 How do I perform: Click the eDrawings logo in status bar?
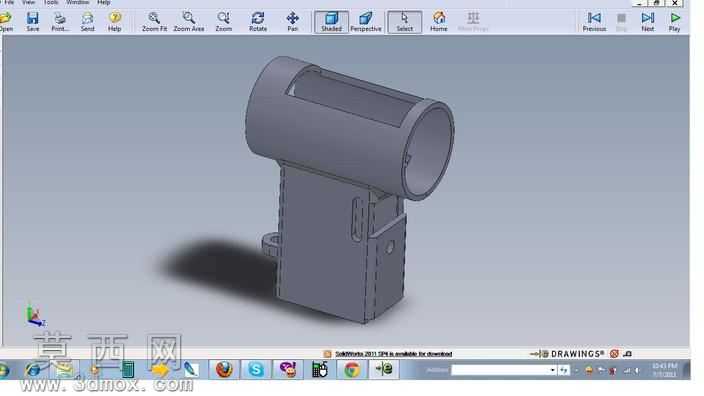coord(568,354)
